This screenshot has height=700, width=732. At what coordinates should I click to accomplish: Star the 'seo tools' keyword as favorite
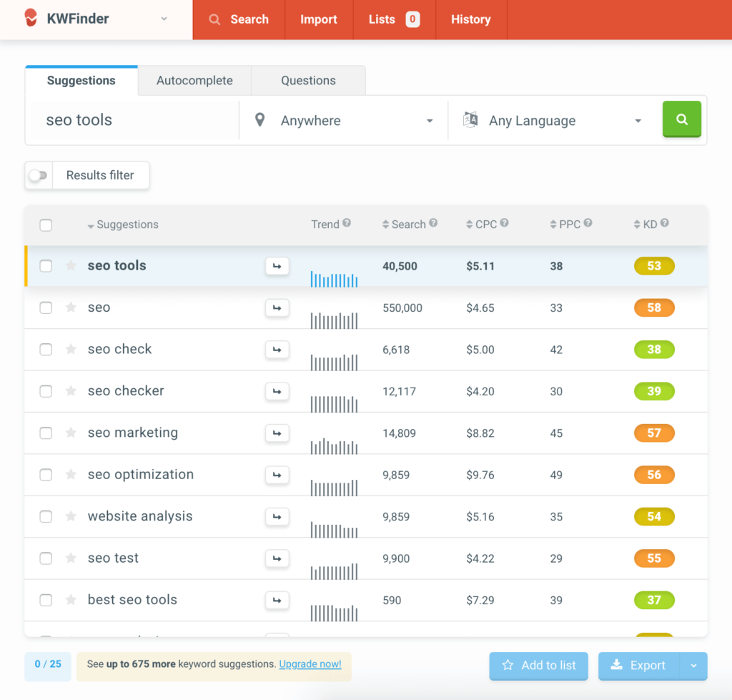coord(71,265)
